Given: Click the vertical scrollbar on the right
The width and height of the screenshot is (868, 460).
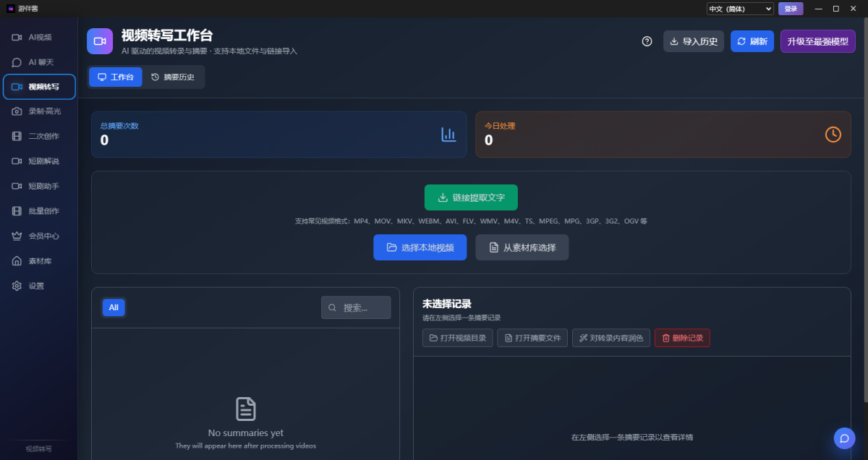Looking at the screenshot, I should click(x=865, y=217).
